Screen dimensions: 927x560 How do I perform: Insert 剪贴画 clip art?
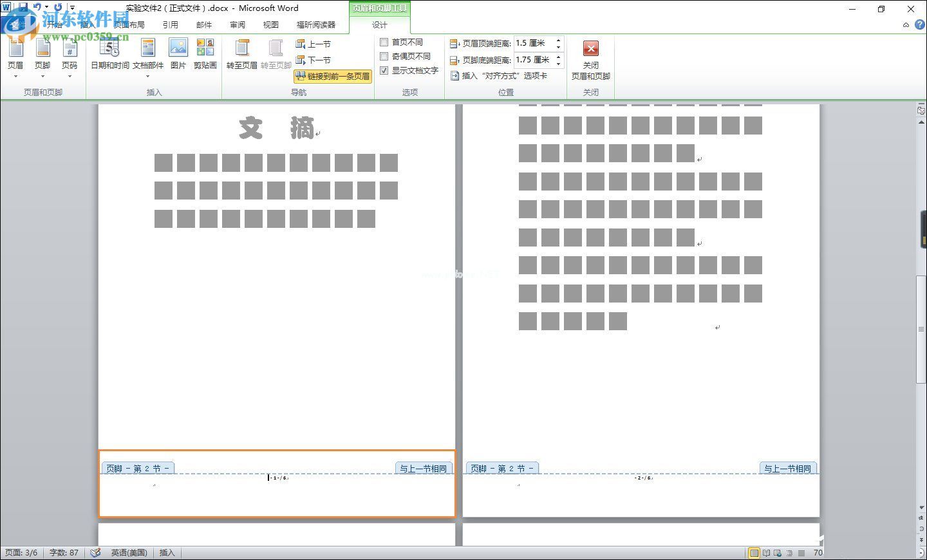tap(205, 54)
